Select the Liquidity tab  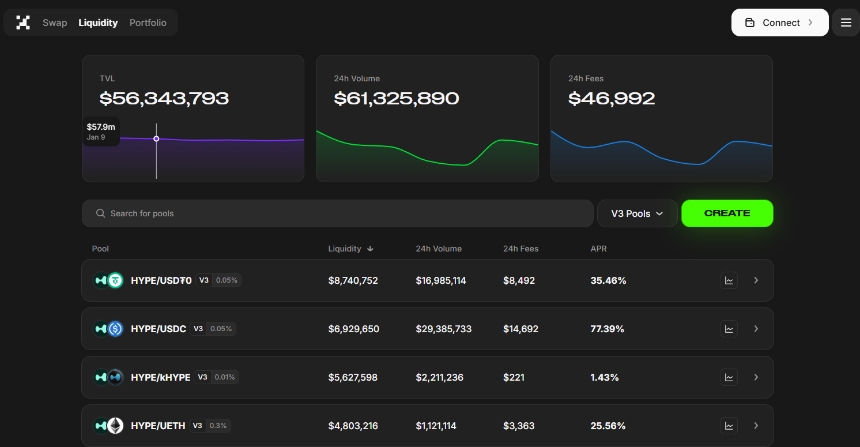coord(98,23)
